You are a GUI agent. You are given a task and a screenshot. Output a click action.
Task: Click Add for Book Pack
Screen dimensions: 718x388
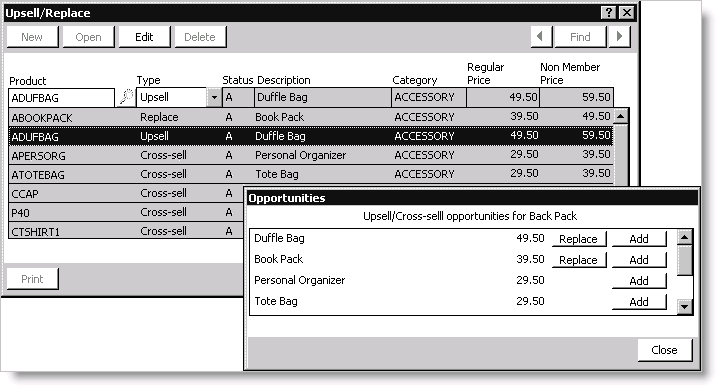tap(639, 260)
